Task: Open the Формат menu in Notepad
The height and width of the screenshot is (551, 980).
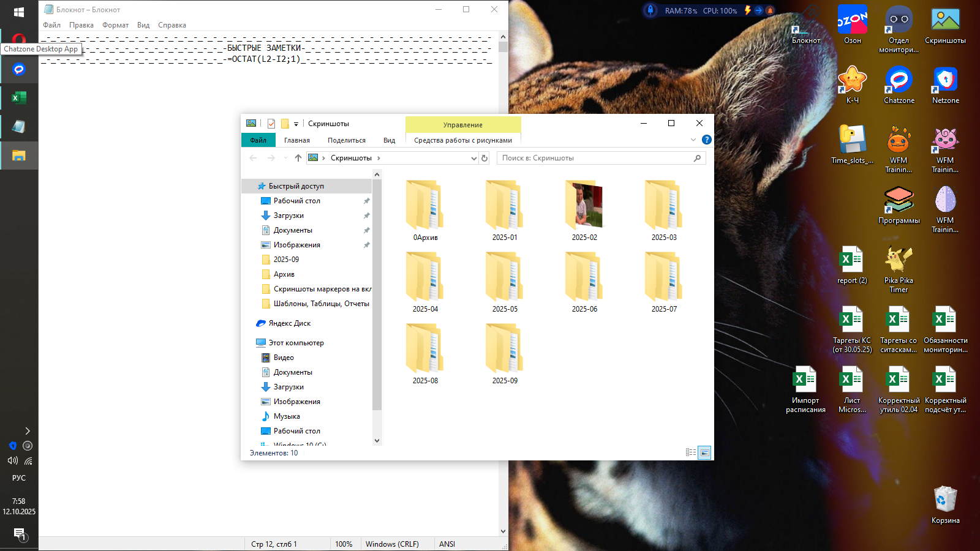Action: (115, 25)
